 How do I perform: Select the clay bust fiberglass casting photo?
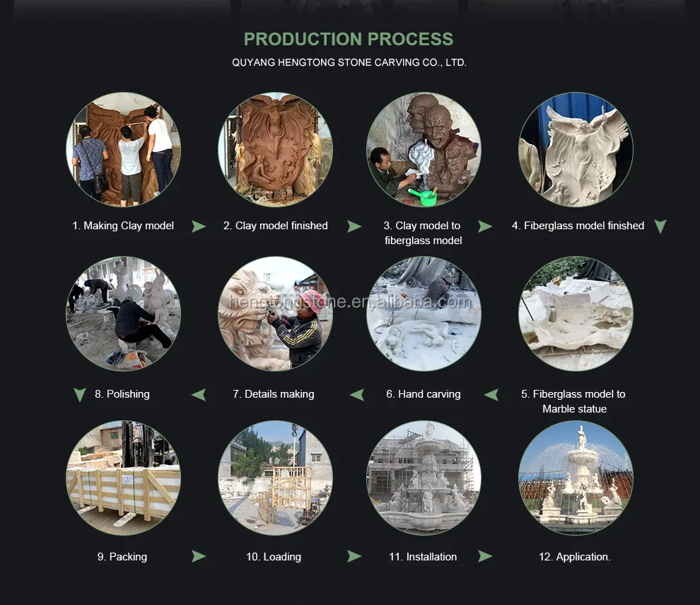click(424, 150)
